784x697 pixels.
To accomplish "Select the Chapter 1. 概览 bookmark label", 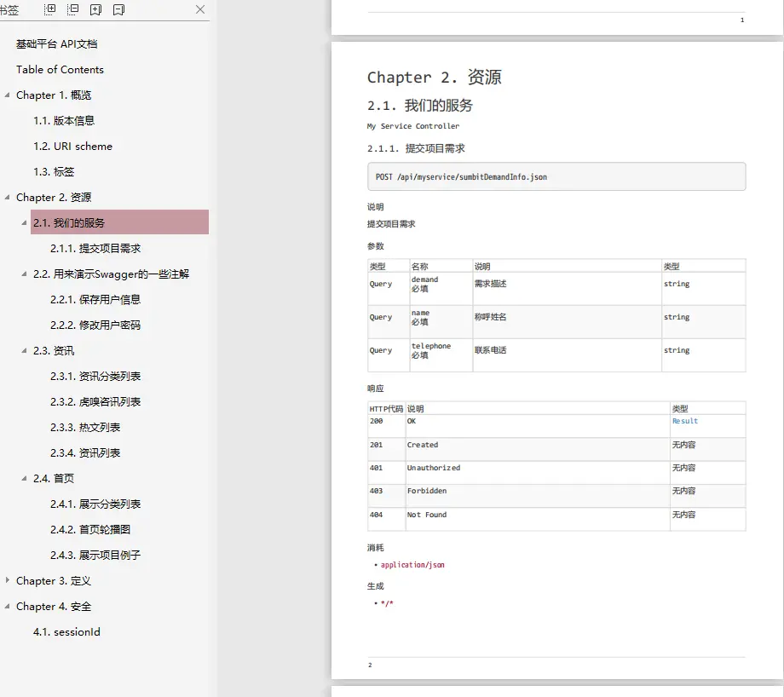I will 54,95.
